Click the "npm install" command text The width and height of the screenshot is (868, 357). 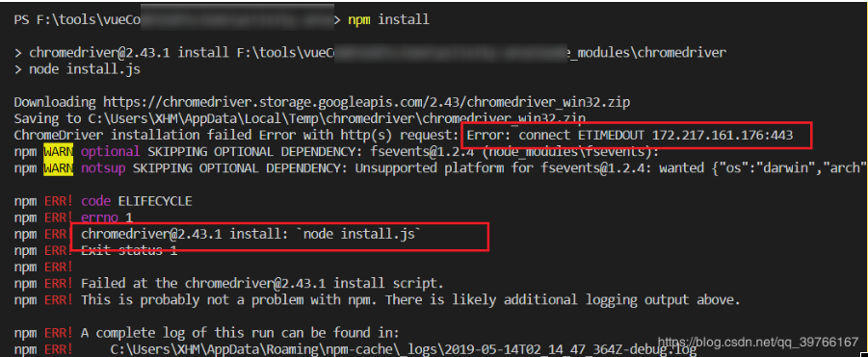coord(388,20)
